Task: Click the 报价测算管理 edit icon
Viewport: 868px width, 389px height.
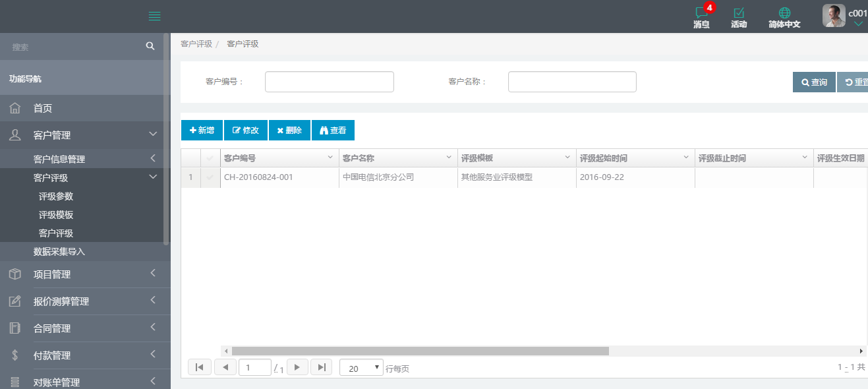Action: pos(15,301)
